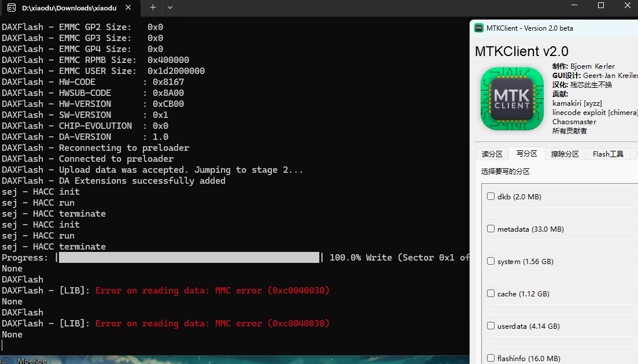Image resolution: width=638 pixels, height=364 pixels.
Task: Tick the system (1.56 GB) partition
Action: click(491, 261)
